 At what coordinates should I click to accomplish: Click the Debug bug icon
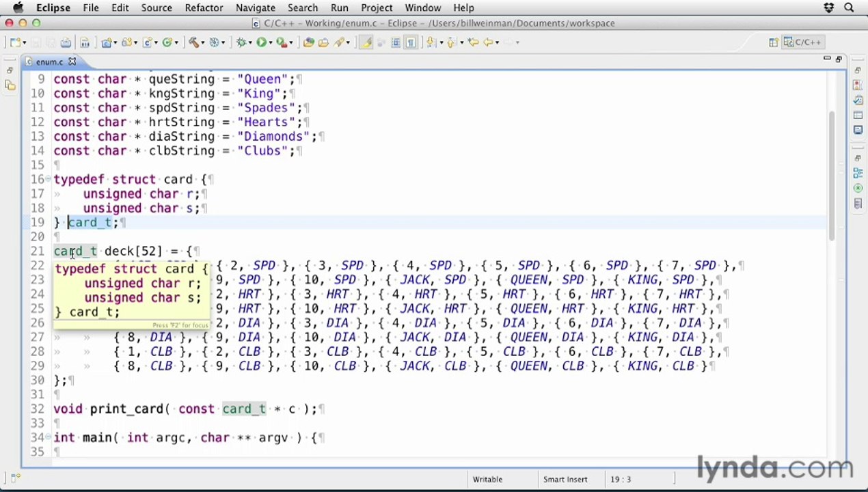(241, 42)
